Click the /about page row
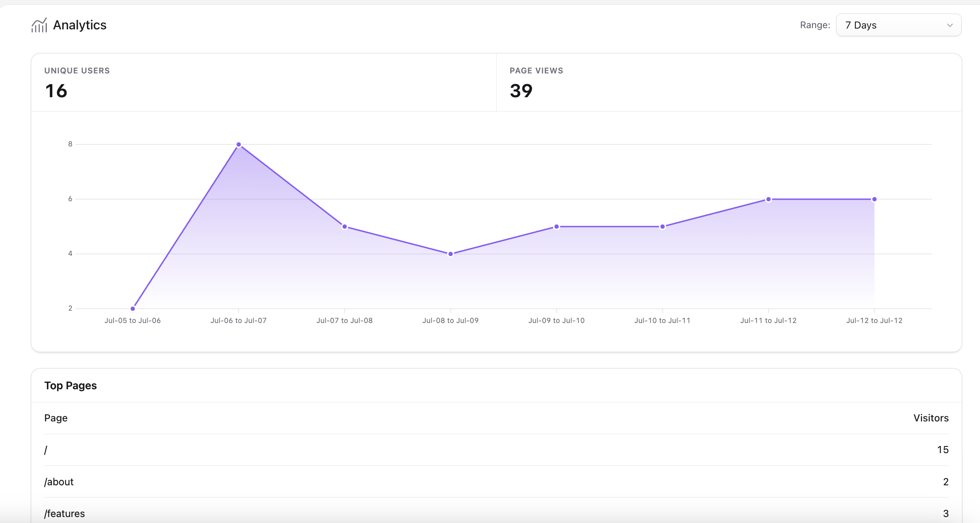 (x=496, y=482)
